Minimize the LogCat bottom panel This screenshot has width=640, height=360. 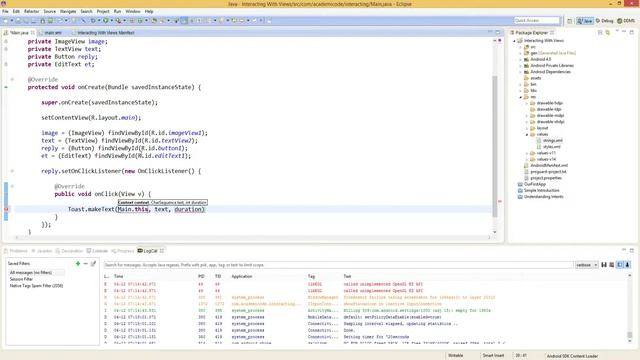[x=624, y=250]
